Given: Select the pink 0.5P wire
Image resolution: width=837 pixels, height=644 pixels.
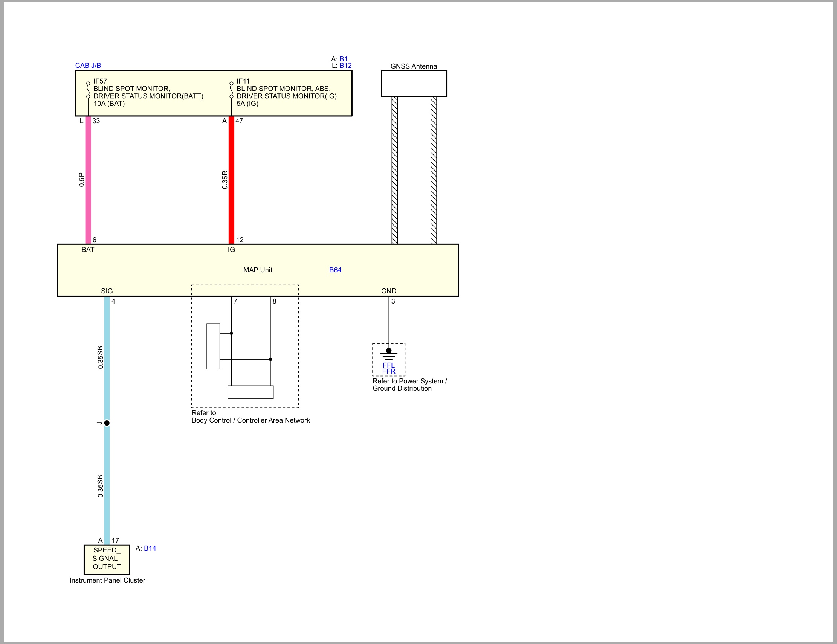Looking at the screenshot, I should 88,180.
